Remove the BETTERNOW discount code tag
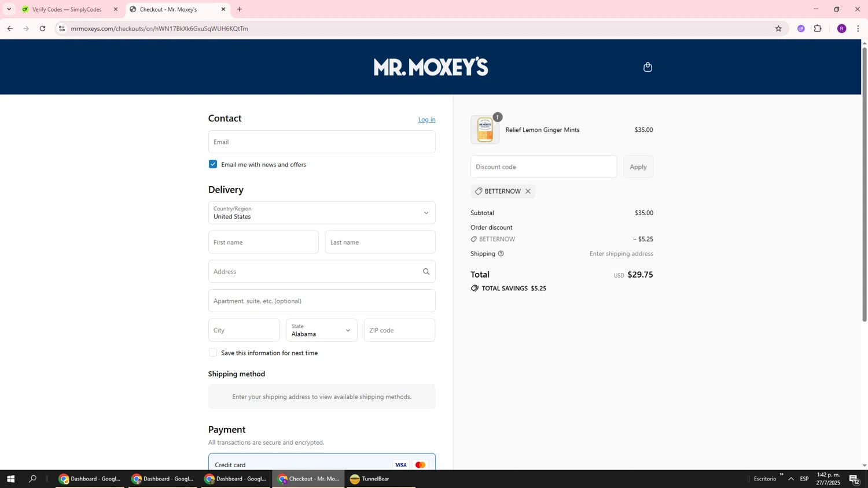This screenshot has width=868, height=488. tap(528, 191)
